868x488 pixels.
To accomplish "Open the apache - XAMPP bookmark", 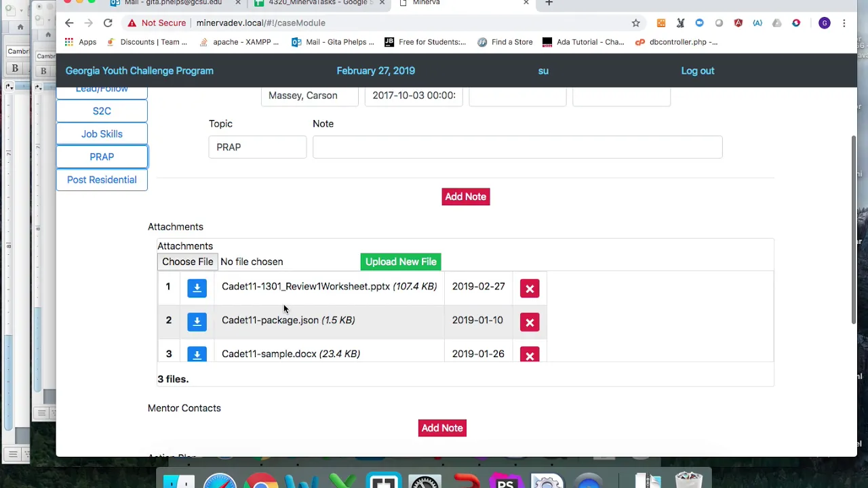I will 239,42.
